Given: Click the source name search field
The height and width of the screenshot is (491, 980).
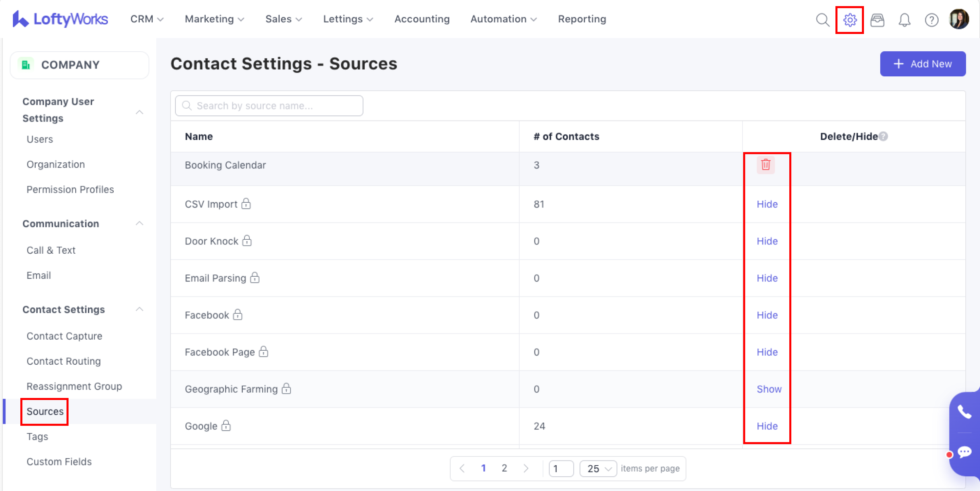Looking at the screenshot, I should (x=269, y=106).
